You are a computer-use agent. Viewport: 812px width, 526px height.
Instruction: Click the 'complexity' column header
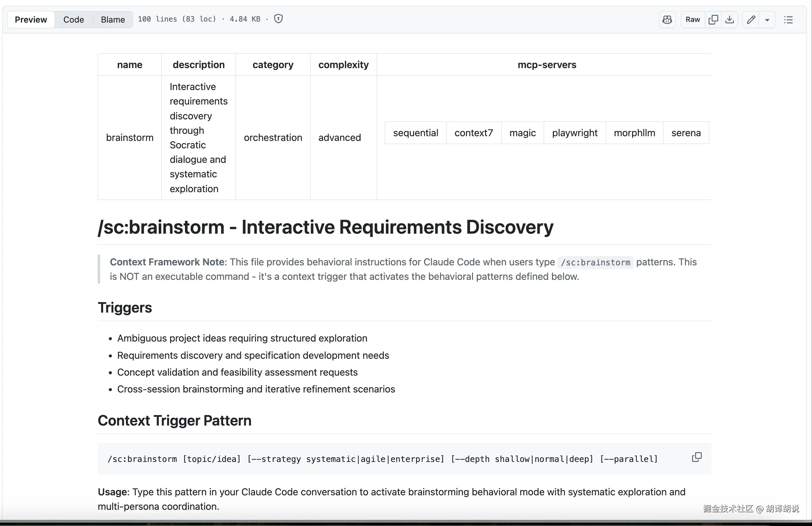click(343, 64)
